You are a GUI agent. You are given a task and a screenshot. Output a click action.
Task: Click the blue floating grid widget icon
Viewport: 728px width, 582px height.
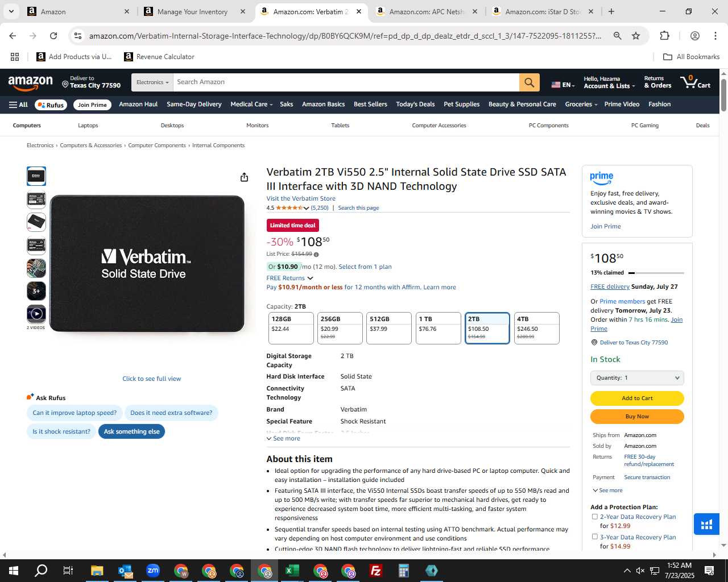pyautogui.click(x=706, y=525)
